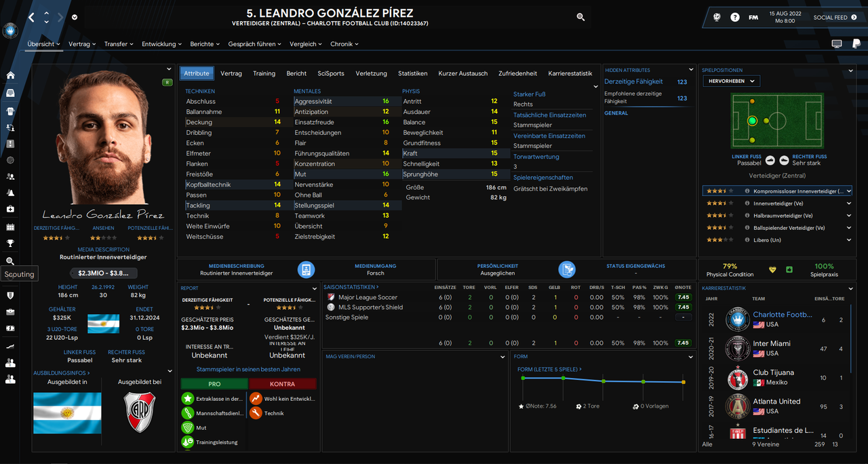Switch to the Verletzung tab
The image size is (868, 464).
[372, 73]
